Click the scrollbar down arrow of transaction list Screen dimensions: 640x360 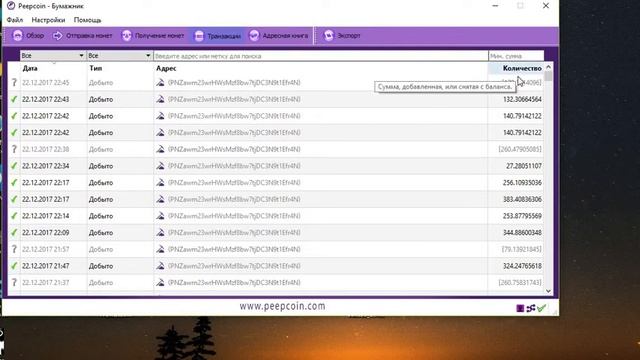point(549,291)
